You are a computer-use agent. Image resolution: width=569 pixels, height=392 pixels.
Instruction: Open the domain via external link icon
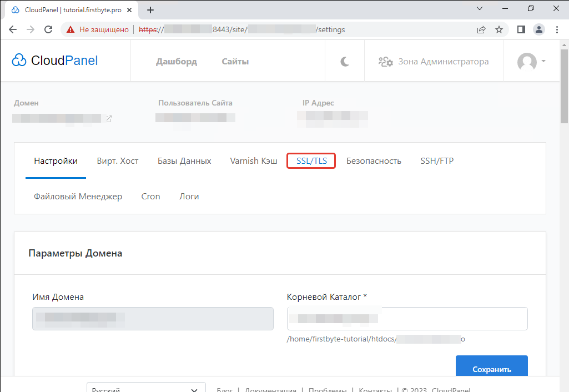(x=109, y=118)
